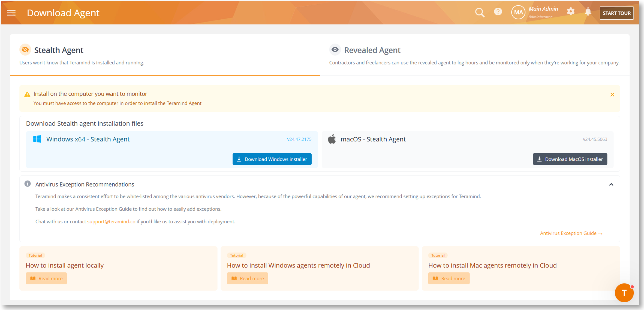Dismiss the install warning banner
The width and height of the screenshot is (644, 310).
(612, 95)
